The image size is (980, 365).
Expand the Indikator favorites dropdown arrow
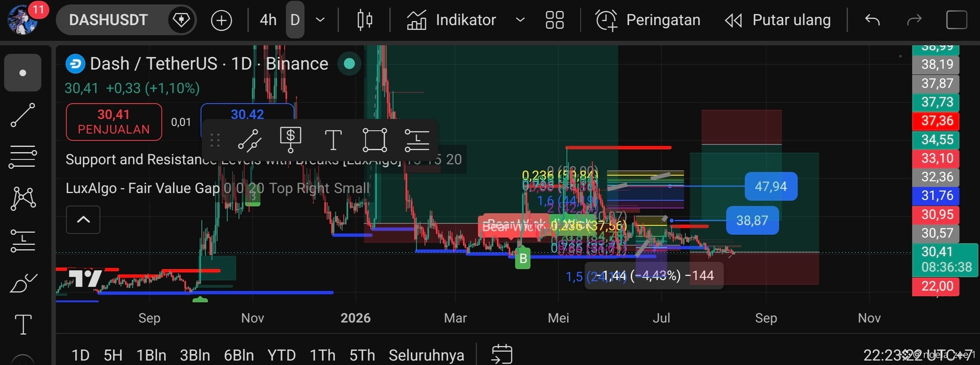click(x=520, y=20)
